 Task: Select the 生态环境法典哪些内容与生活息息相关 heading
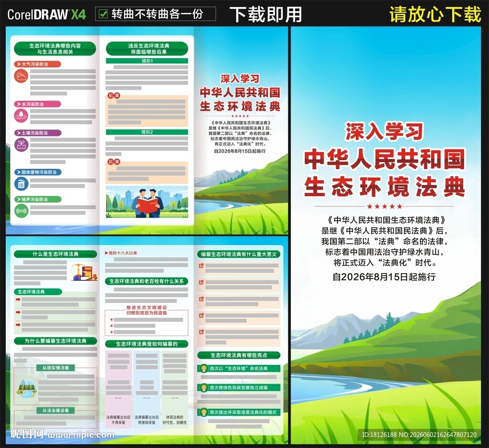55,49
